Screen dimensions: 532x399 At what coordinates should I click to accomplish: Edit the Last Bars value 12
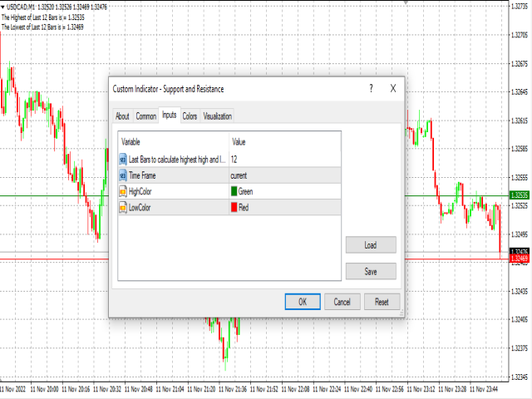click(285, 159)
